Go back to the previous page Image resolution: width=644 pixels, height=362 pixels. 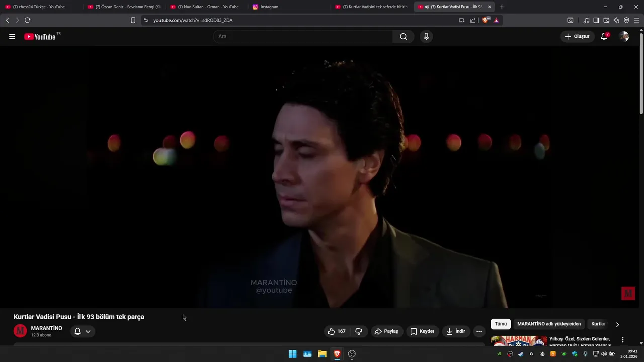7,20
